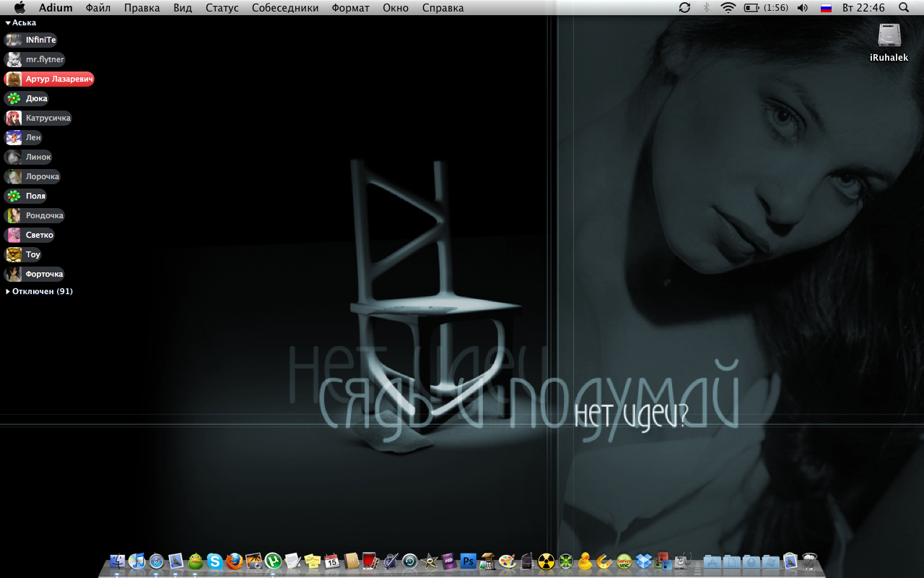Open the µTorrent dock icon

pyautogui.click(x=273, y=561)
